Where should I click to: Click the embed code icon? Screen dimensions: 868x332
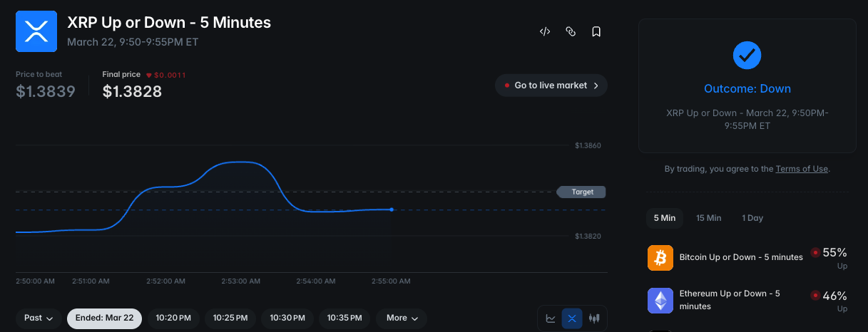pos(544,31)
